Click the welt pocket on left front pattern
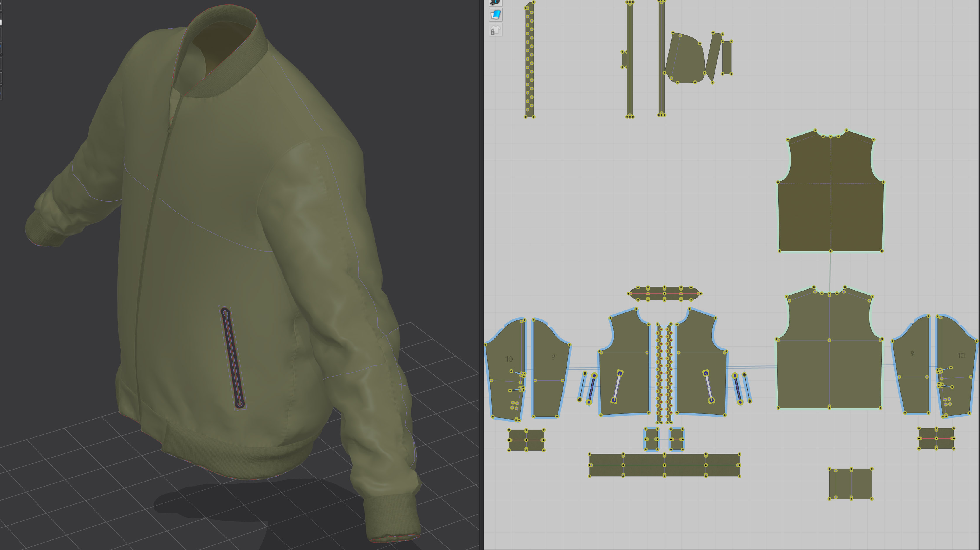Viewport: 980px width, 550px height. [617, 387]
